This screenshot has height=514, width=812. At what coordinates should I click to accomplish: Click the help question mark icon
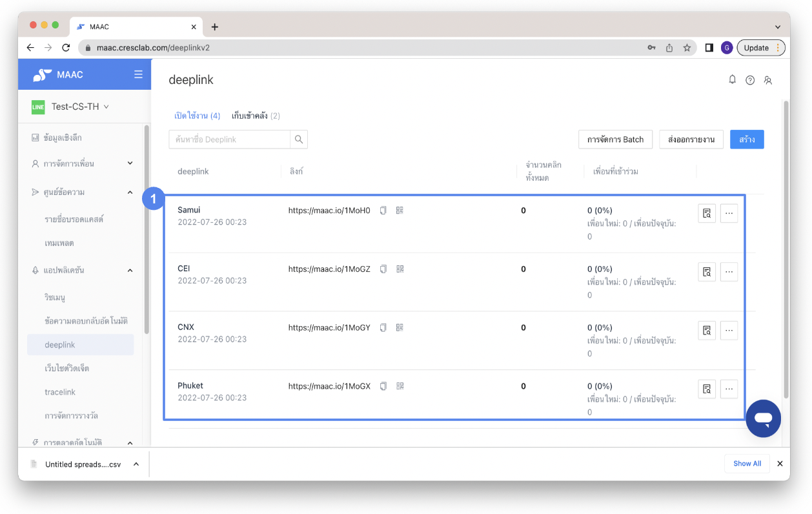pos(749,79)
